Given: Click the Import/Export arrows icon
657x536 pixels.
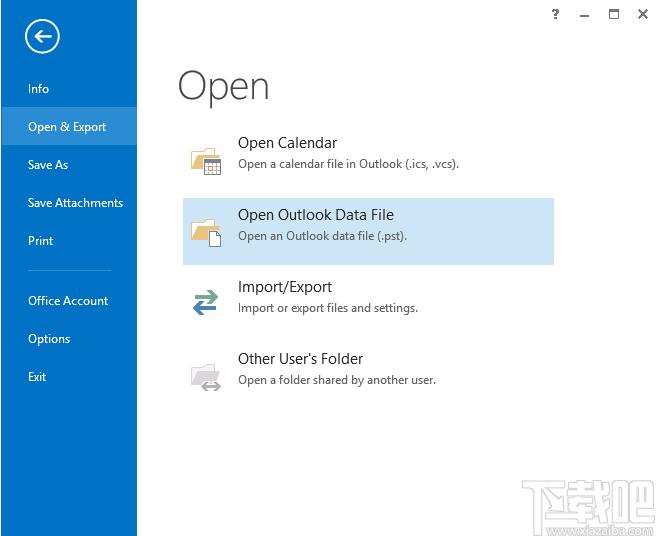Looking at the screenshot, I should tap(205, 302).
